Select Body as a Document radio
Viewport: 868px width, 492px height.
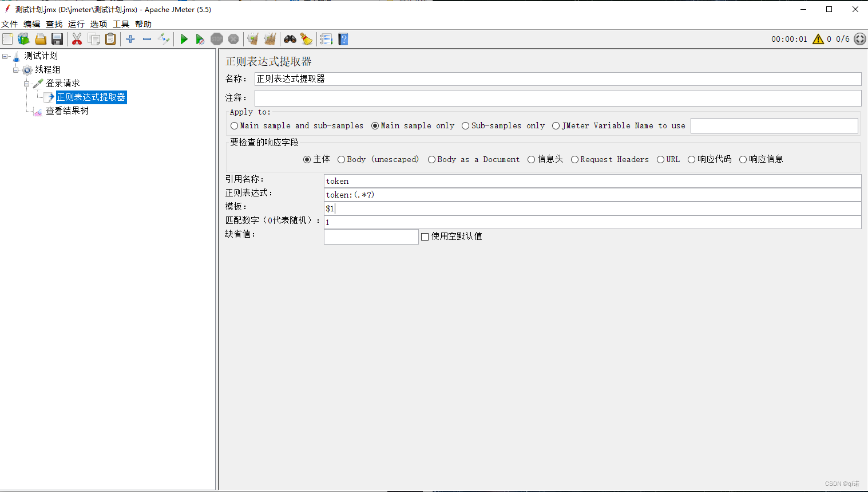(431, 159)
